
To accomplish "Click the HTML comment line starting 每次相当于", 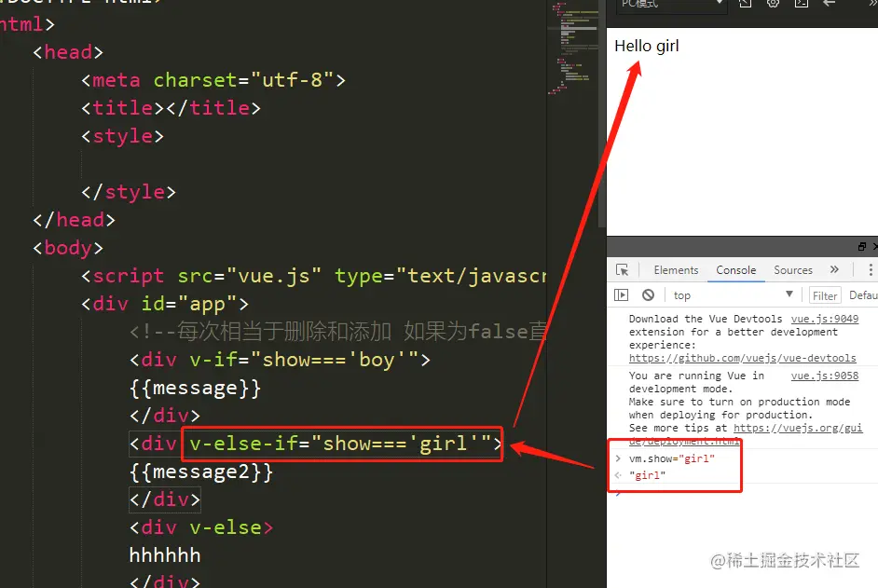I will (x=337, y=332).
